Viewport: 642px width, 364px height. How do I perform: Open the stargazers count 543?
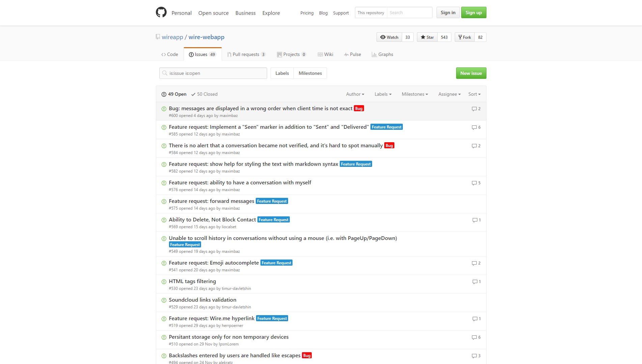444,37
